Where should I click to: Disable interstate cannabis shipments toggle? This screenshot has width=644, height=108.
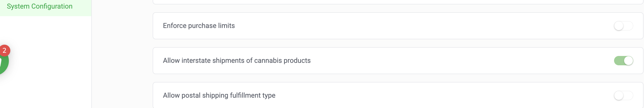coord(623,60)
